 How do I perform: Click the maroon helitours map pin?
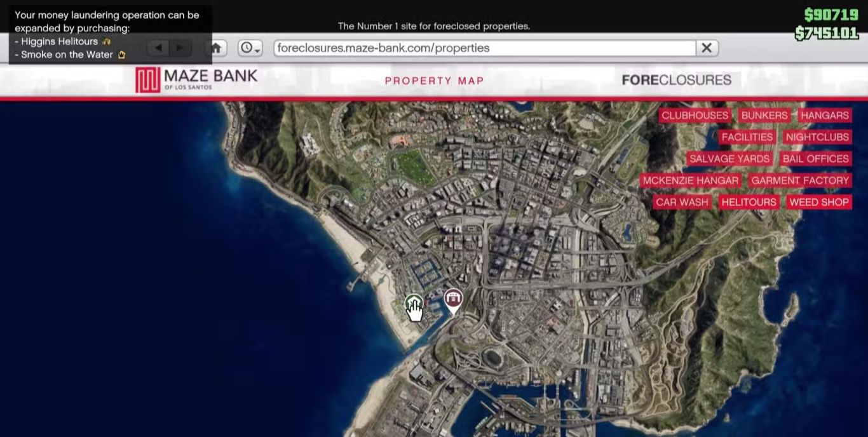pyautogui.click(x=453, y=300)
